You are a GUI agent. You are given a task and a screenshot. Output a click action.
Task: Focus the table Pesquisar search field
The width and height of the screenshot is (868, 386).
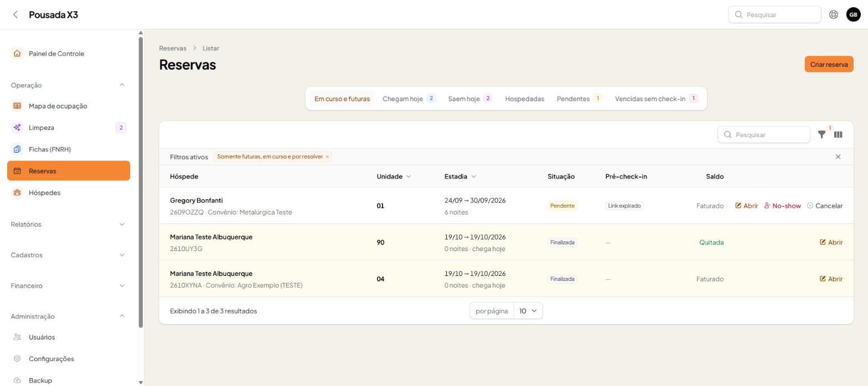[764, 134]
